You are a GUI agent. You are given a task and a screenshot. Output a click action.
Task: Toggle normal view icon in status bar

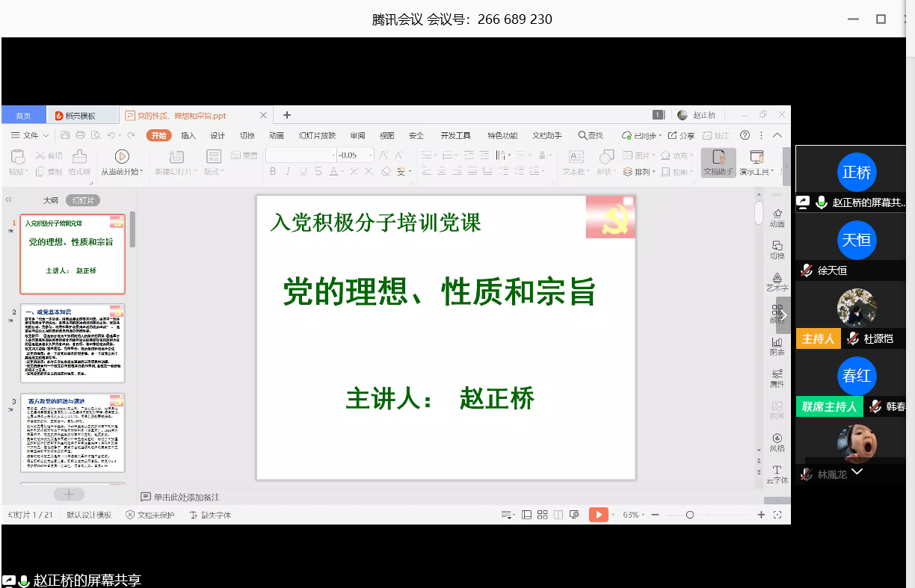pyautogui.click(x=527, y=515)
